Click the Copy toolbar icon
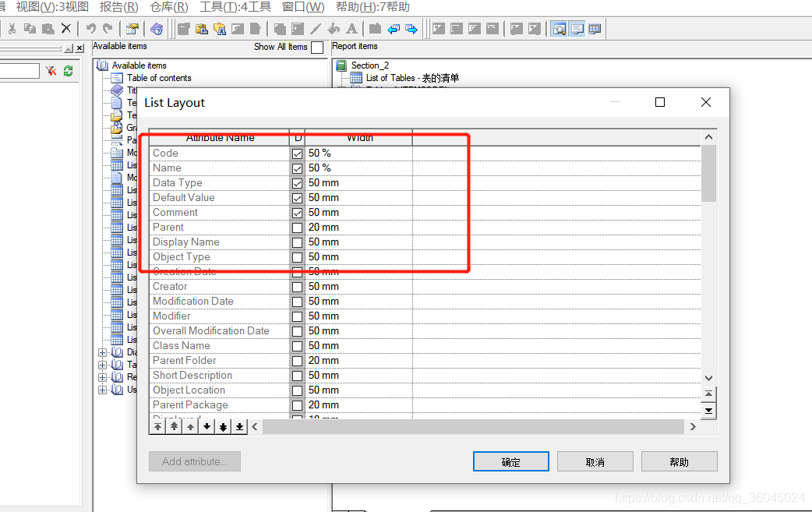 [x=30, y=29]
